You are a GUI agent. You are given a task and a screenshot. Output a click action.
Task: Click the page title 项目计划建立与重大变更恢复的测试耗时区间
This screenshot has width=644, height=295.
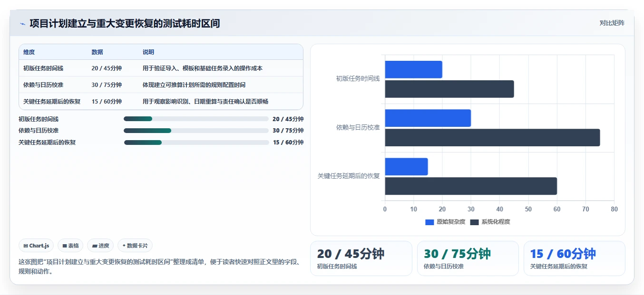pyautogui.click(x=125, y=23)
